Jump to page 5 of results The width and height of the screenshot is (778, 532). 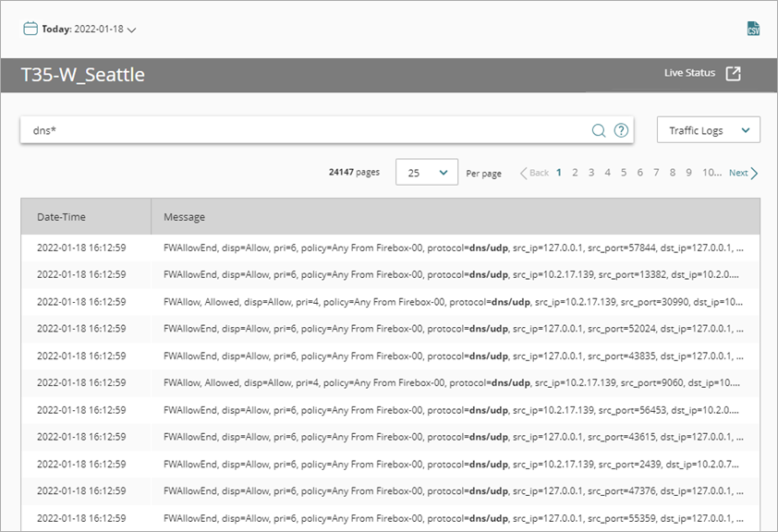624,173
